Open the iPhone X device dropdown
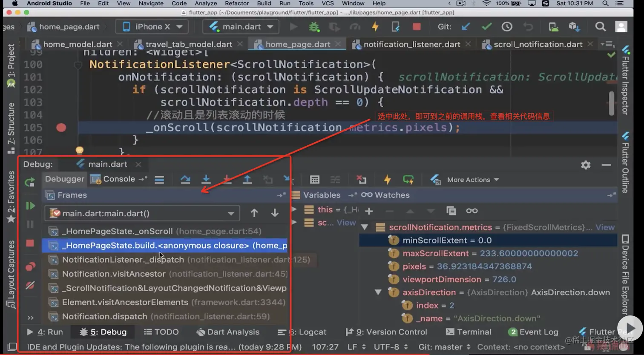This screenshot has width=644, height=355. (x=152, y=27)
